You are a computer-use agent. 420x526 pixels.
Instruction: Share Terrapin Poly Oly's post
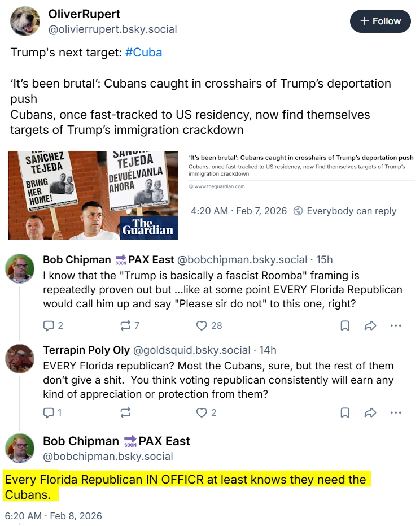[370, 412]
